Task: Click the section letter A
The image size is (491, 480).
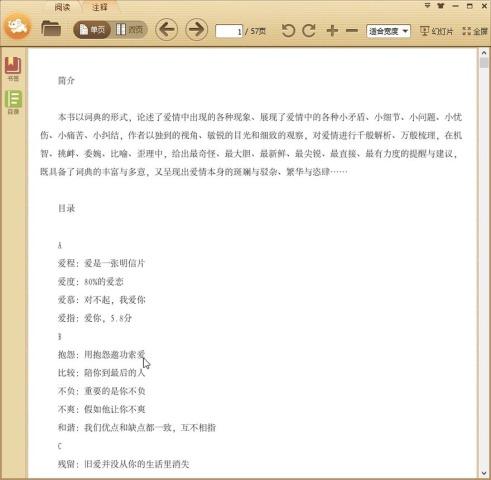Action: [60, 246]
